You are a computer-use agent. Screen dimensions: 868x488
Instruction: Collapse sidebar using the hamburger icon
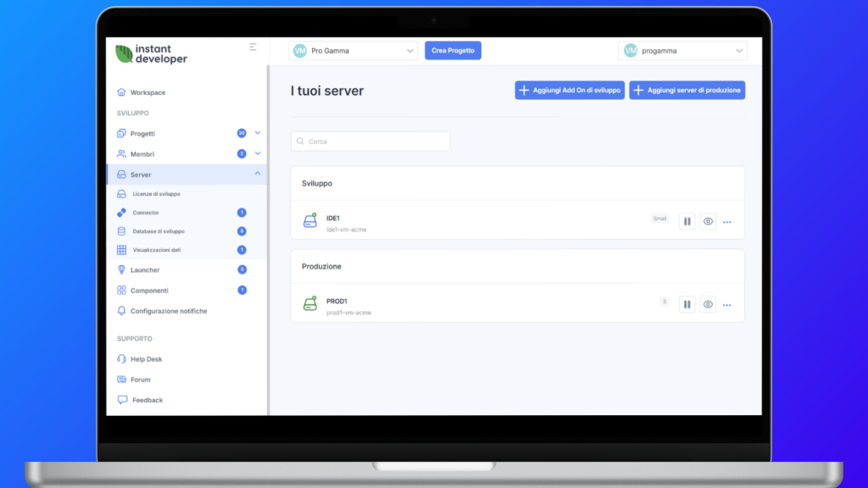pos(253,47)
